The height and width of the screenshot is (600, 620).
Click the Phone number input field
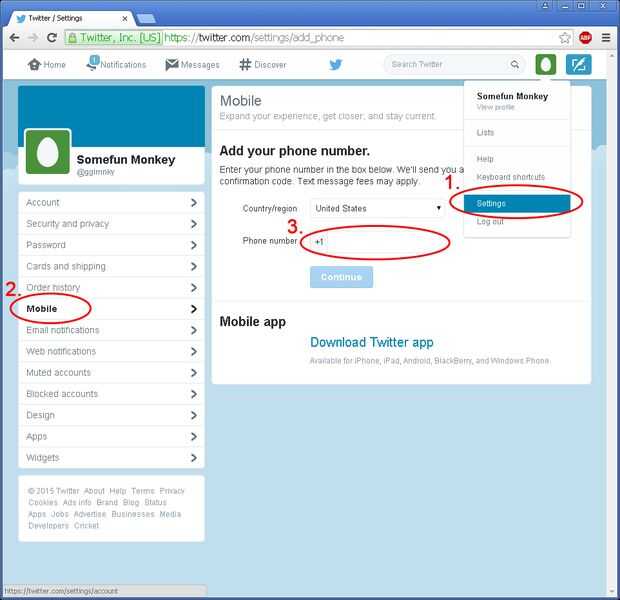(x=377, y=242)
